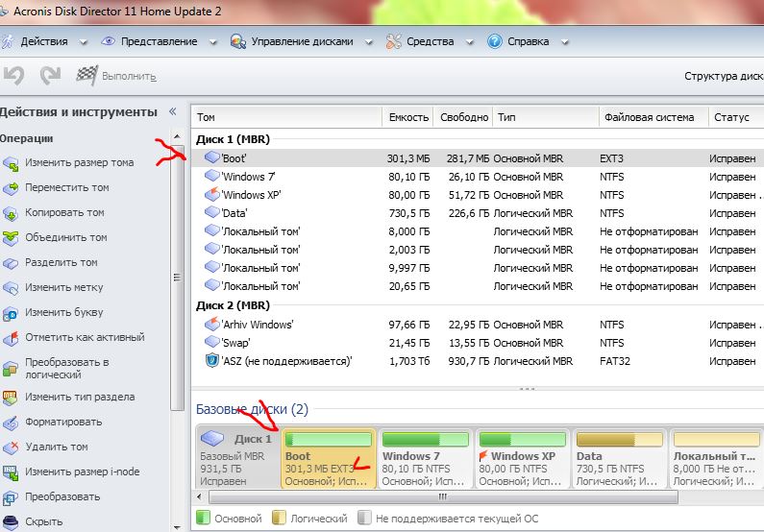This screenshot has width=764, height=532.
Task: Select the Windows XP partition block in disk map
Action: click(x=522, y=458)
